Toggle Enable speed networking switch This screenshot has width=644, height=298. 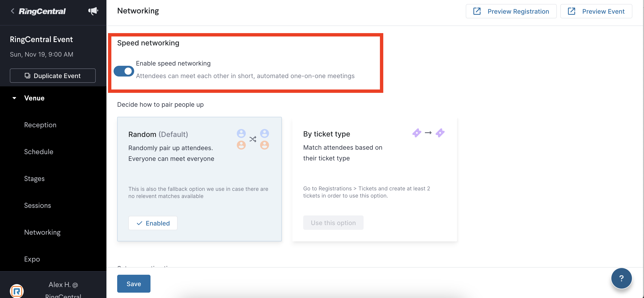tap(124, 71)
